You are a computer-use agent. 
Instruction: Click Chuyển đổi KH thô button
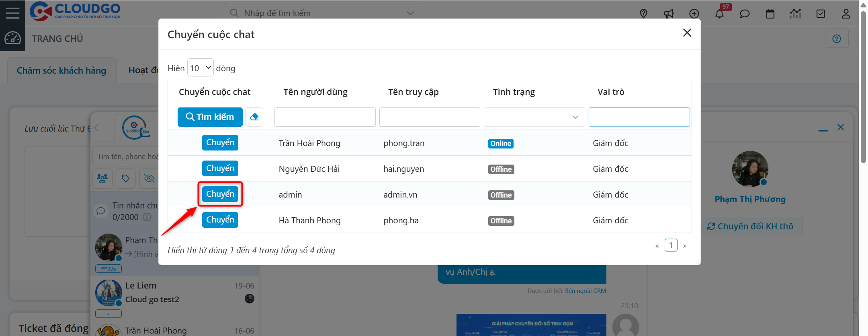(750, 227)
